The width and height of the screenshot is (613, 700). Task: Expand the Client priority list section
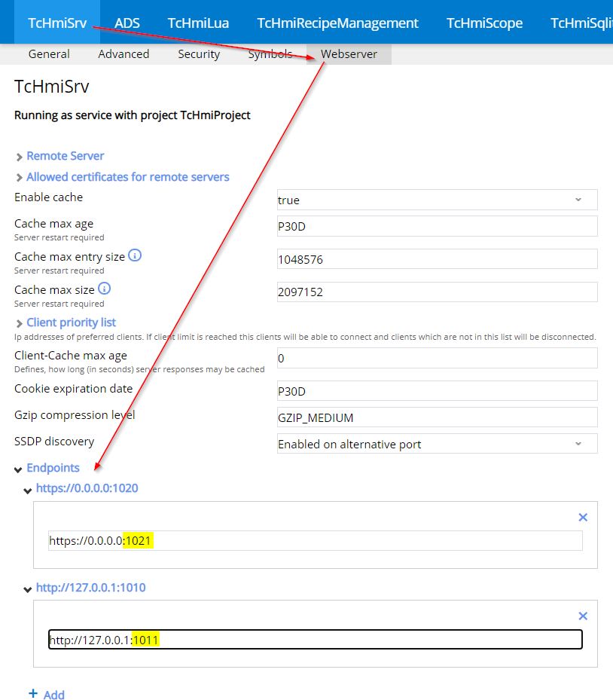click(x=71, y=322)
